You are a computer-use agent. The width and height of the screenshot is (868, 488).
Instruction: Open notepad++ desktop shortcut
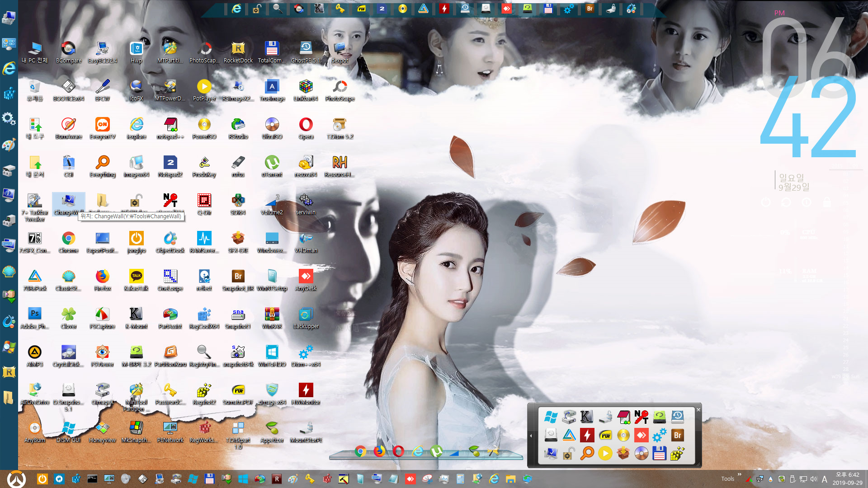(170, 128)
